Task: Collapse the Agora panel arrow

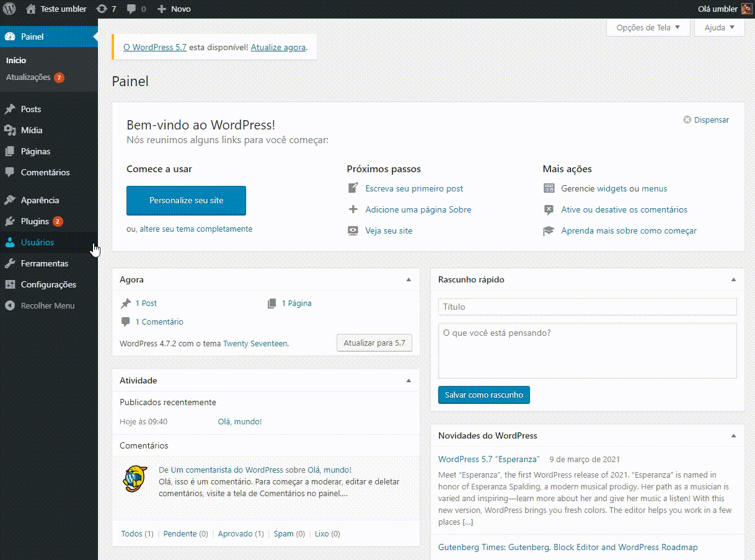Action: [408, 280]
